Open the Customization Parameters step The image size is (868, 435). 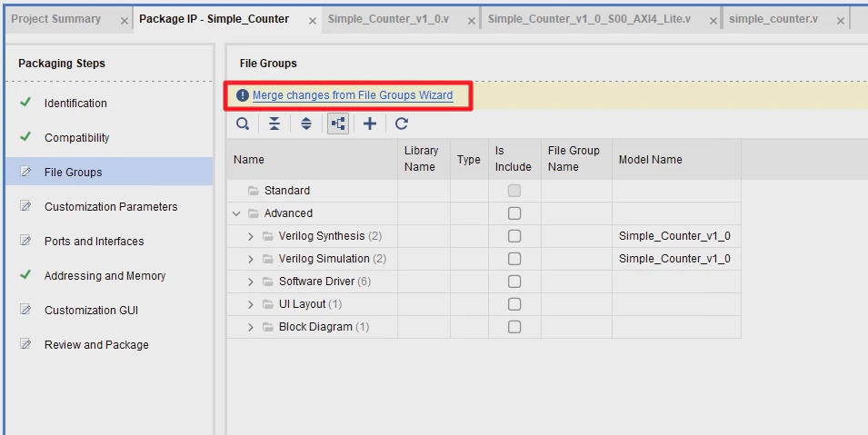click(x=109, y=206)
